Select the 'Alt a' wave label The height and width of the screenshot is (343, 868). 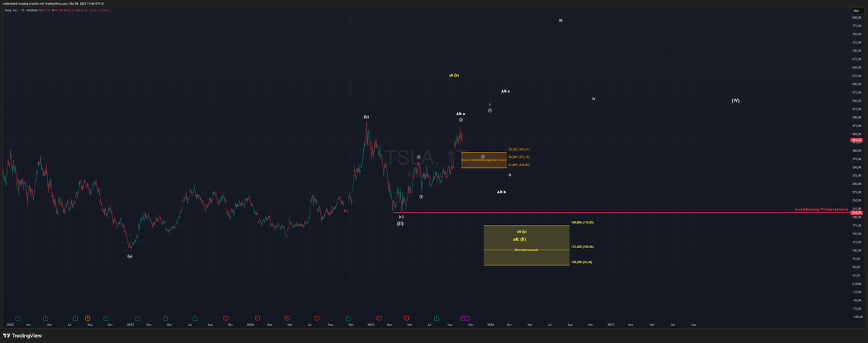(460, 114)
